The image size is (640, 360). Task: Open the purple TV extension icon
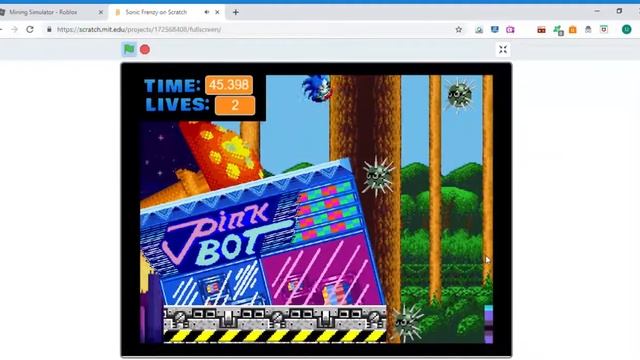click(x=510, y=29)
